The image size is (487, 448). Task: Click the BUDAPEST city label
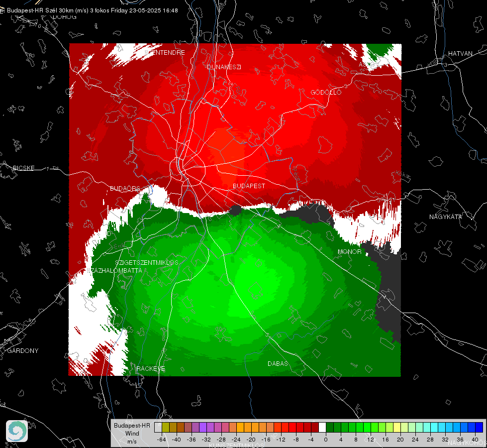tap(249, 186)
